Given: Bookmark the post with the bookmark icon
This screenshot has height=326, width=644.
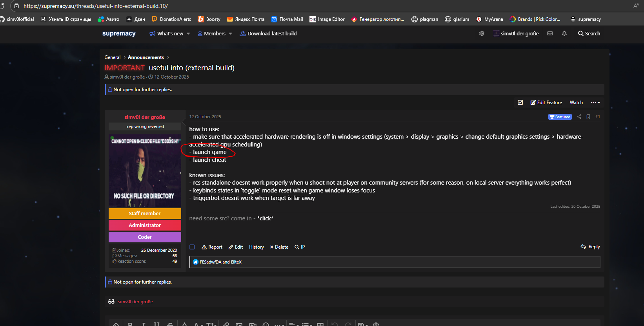Looking at the screenshot, I should (x=588, y=117).
